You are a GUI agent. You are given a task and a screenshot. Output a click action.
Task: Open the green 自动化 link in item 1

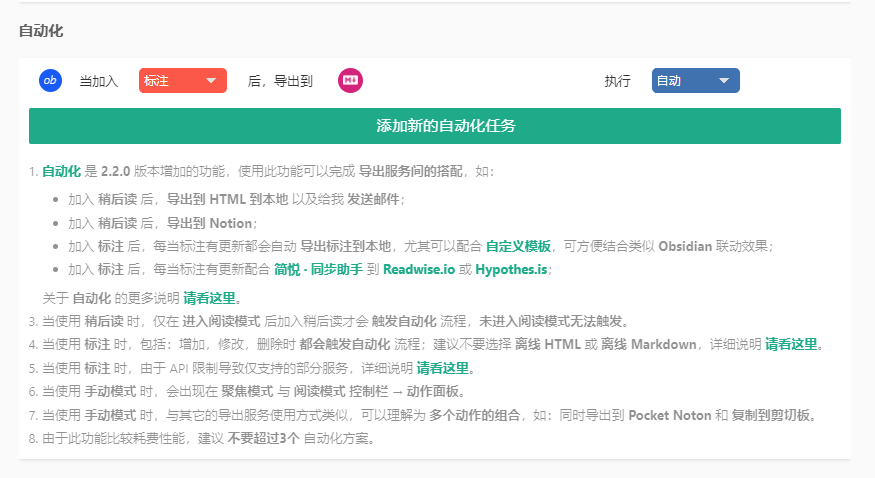point(61,171)
